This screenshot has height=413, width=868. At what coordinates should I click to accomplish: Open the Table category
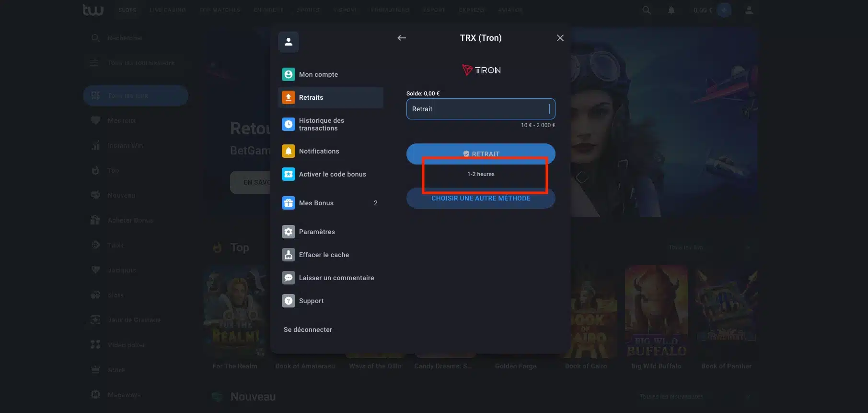pos(136,245)
